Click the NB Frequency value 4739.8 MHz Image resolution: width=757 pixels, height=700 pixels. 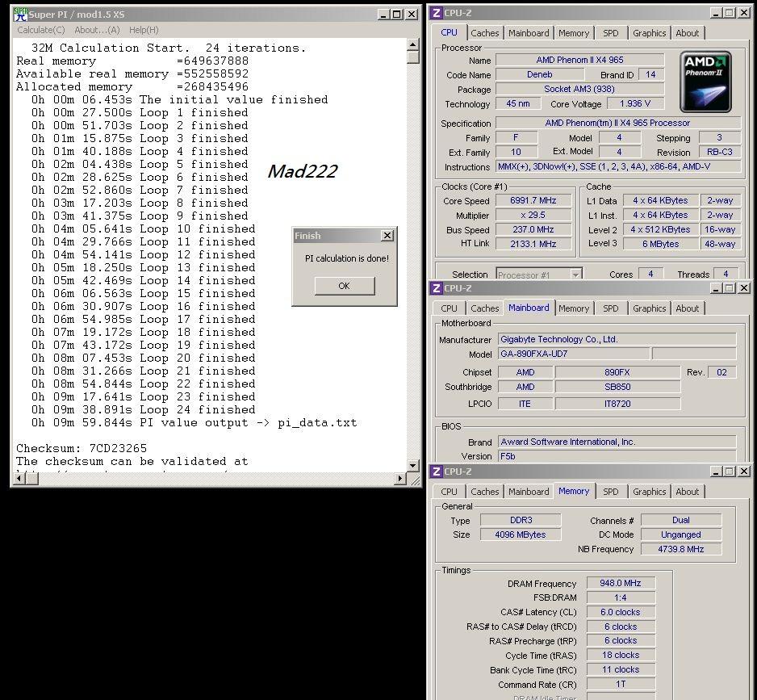click(x=681, y=549)
